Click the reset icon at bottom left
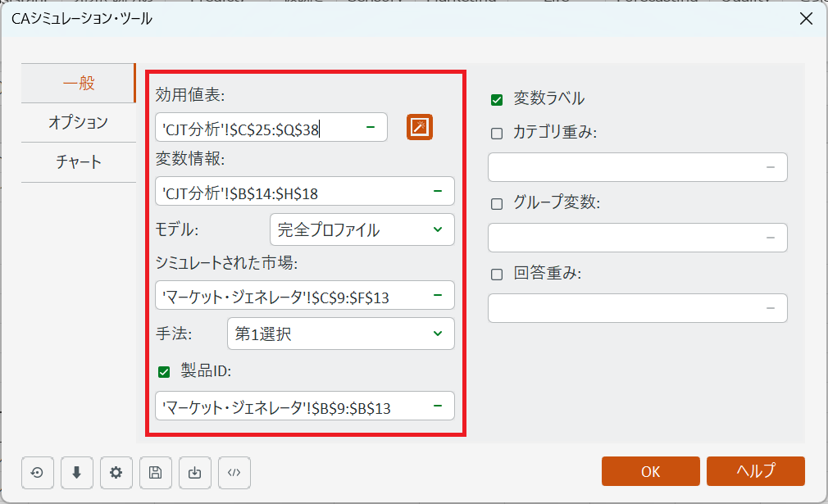The width and height of the screenshot is (828, 504). pos(38,472)
